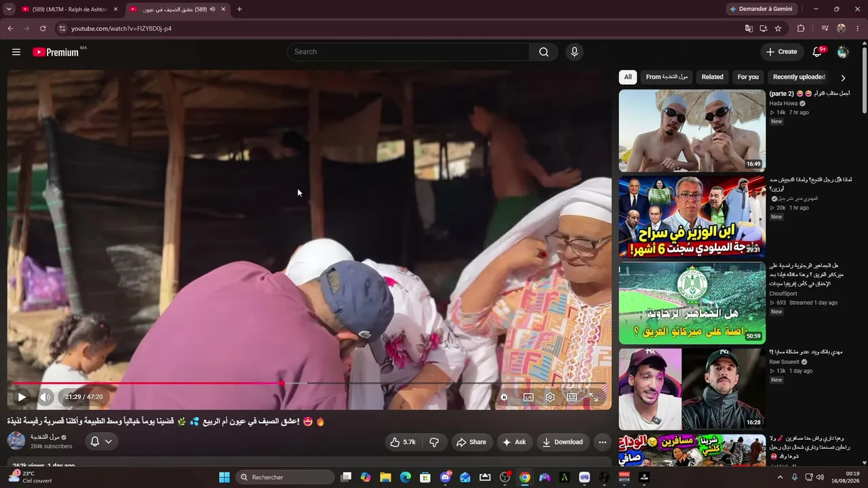Bookmark this page with the star
Image resolution: width=868 pixels, height=488 pixels.
point(778,28)
